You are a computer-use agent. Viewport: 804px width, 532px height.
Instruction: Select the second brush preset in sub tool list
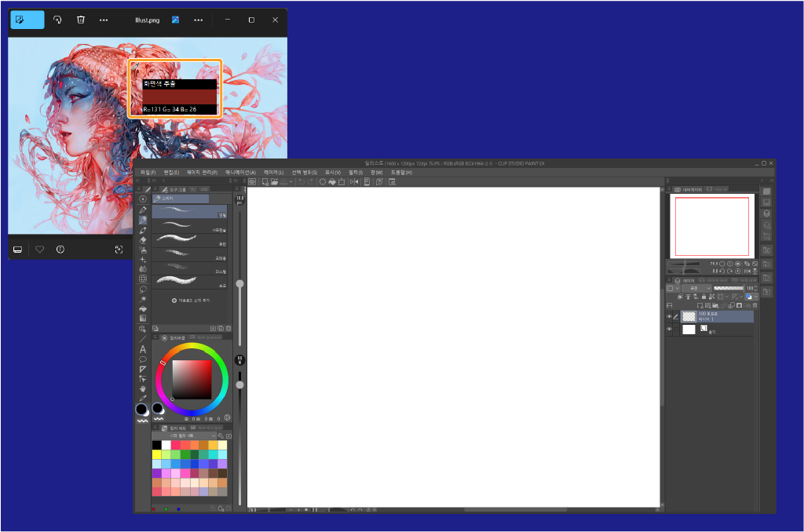(x=190, y=225)
